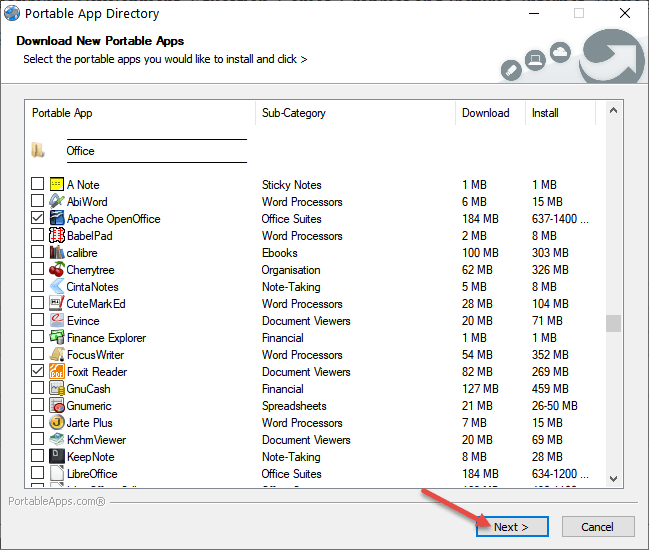Click the LibreOffice document icon
This screenshot has height=550, width=649.
click(57, 473)
